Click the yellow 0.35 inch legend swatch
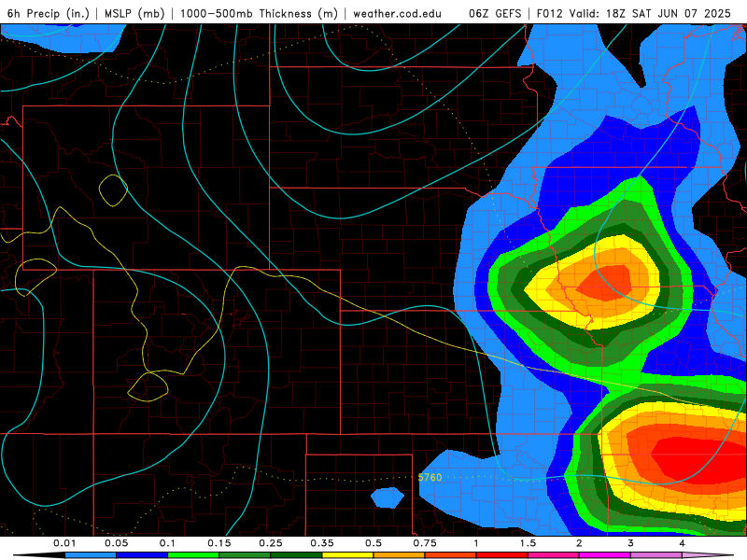 (x=347, y=555)
